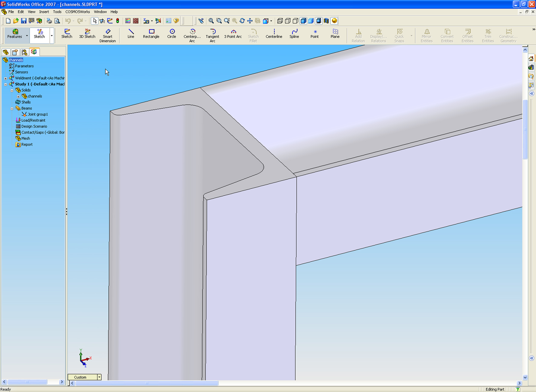The height and width of the screenshot is (392, 536).
Task: Click the Line sketch tool
Action: [131, 34]
